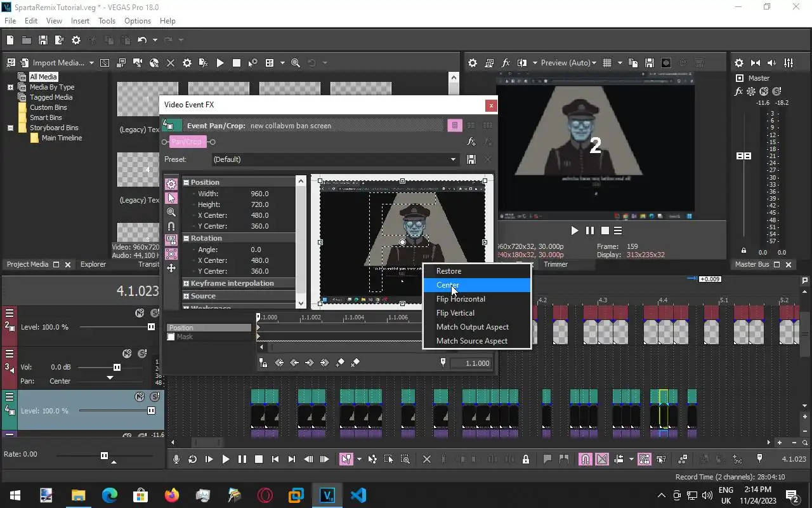Click the Move Freely cross-arrows icon in Pan/Crop
The image size is (812, 508).
(x=171, y=268)
